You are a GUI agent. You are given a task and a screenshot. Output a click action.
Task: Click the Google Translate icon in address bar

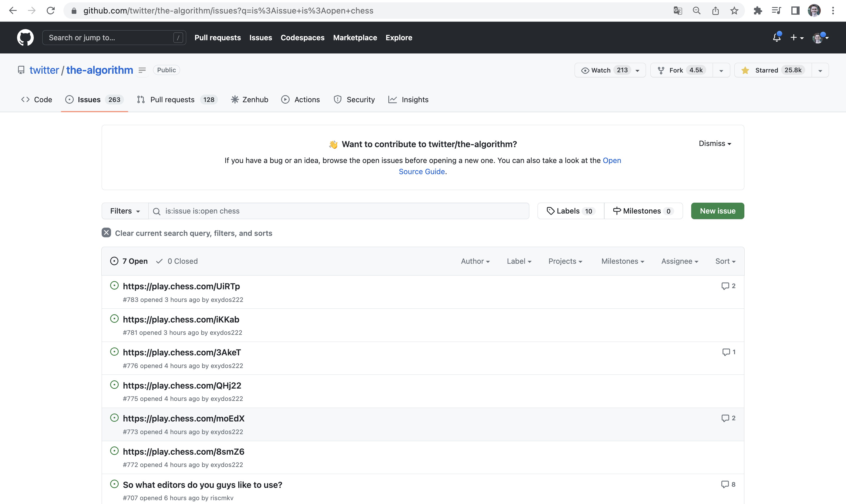pyautogui.click(x=678, y=11)
